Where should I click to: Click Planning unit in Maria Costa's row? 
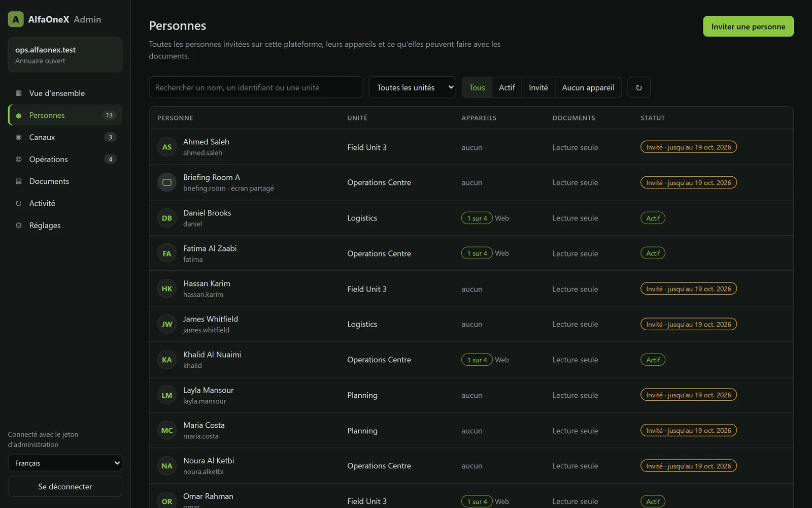(x=362, y=431)
